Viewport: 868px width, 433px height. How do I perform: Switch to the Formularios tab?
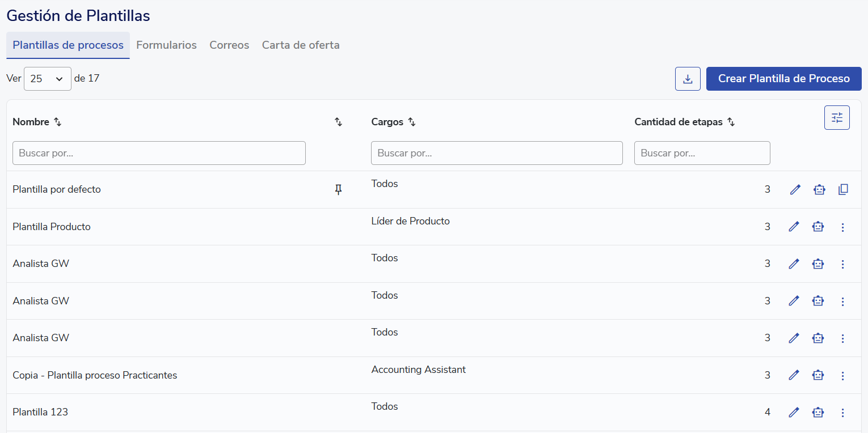[166, 45]
